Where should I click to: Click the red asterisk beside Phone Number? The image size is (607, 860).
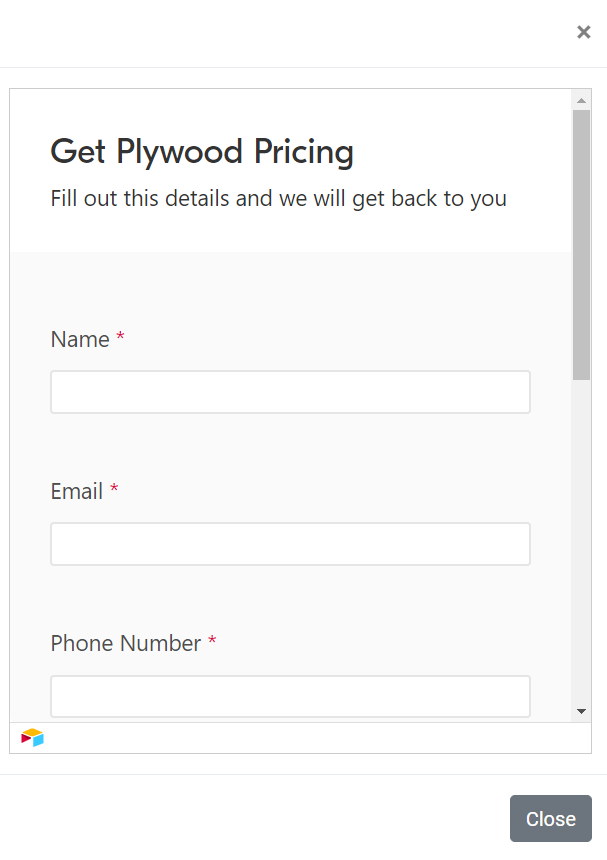click(212, 643)
